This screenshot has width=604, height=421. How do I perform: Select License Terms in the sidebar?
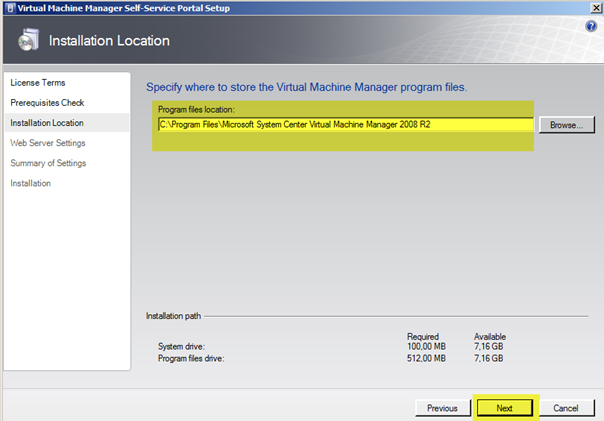coord(38,82)
